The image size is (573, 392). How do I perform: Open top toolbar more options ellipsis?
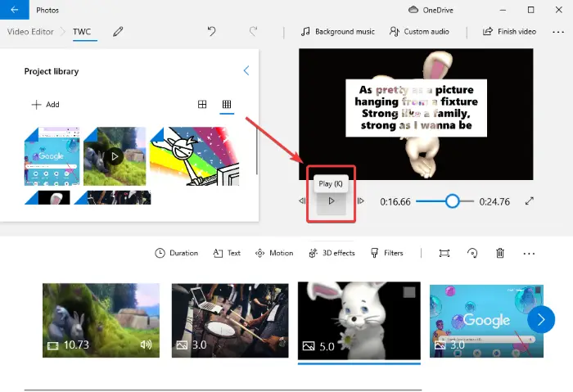click(558, 32)
